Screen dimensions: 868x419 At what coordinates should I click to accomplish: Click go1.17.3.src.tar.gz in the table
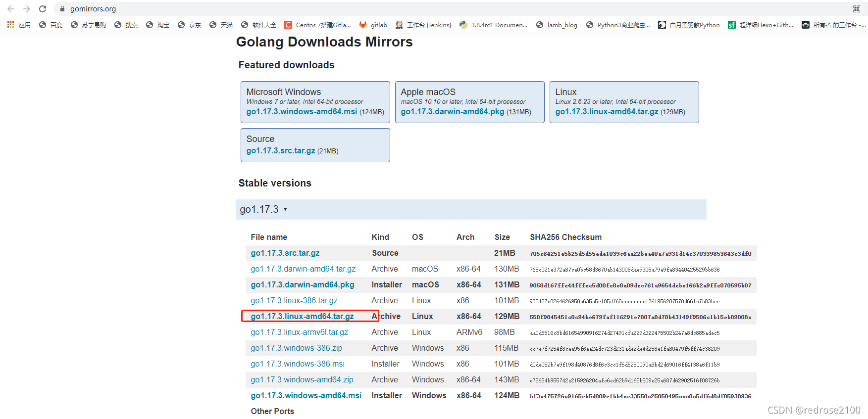(285, 253)
